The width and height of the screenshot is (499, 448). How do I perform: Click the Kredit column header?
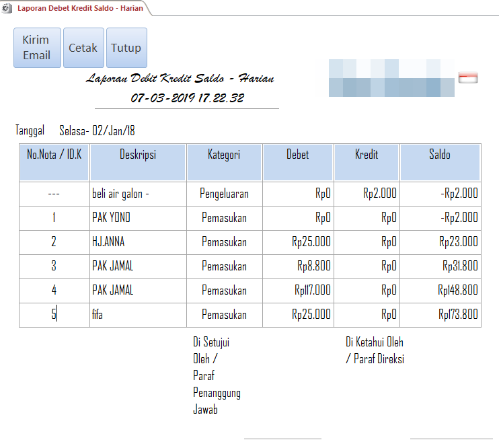click(x=367, y=155)
